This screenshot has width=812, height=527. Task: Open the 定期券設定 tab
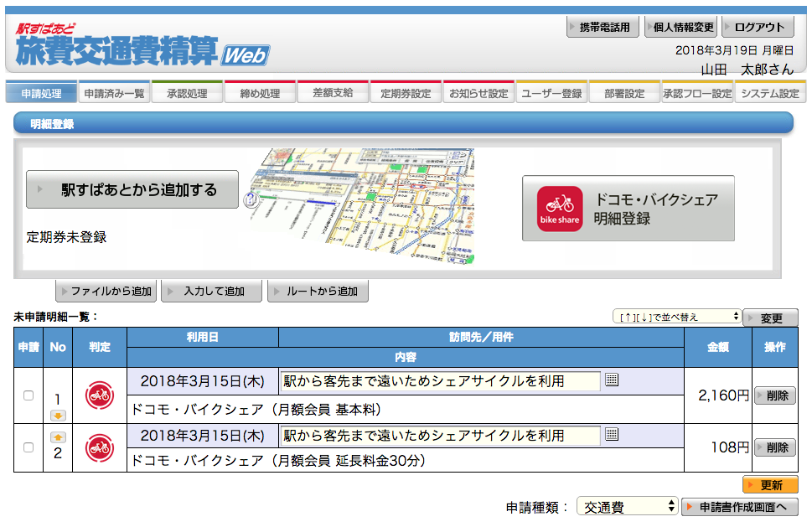coord(406,93)
